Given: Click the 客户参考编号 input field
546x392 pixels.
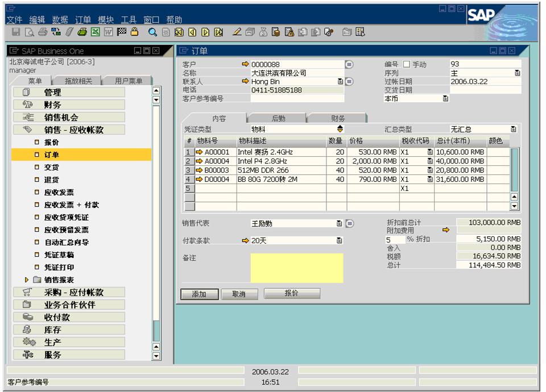Looking at the screenshot, I should pos(297,98).
